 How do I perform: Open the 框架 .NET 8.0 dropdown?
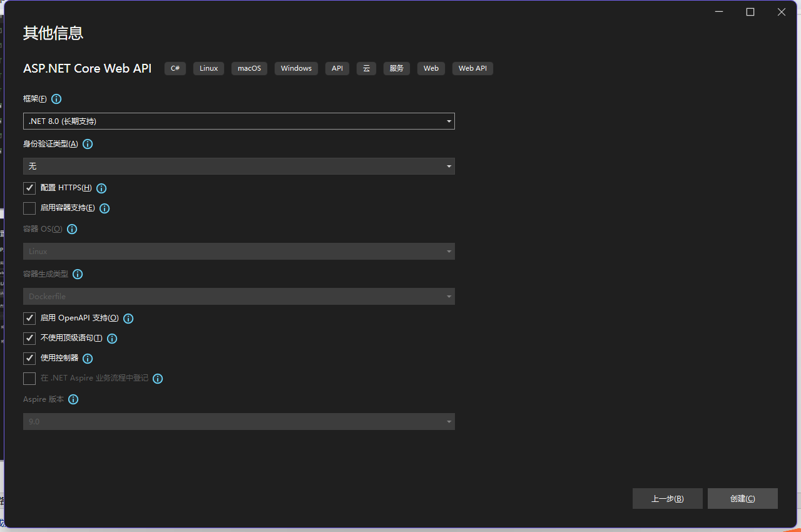[239, 121]
